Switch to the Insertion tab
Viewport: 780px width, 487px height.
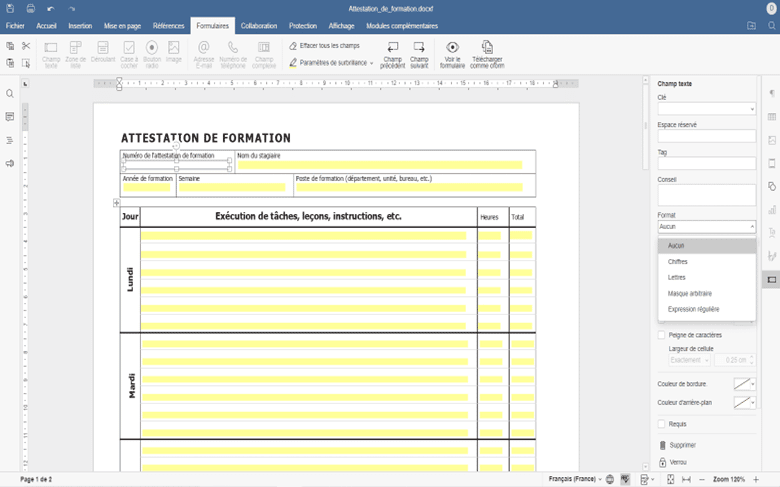pyautogui.click(x=80, y=26)
